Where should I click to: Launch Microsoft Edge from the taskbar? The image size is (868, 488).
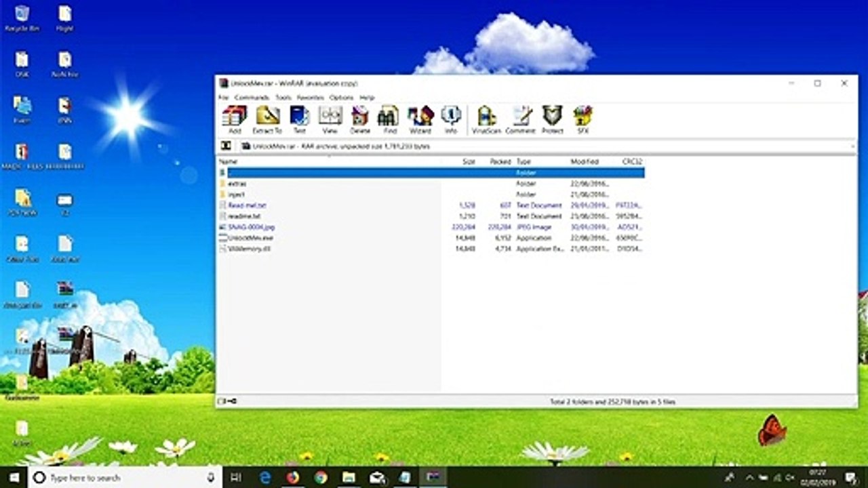click(265, 477)
